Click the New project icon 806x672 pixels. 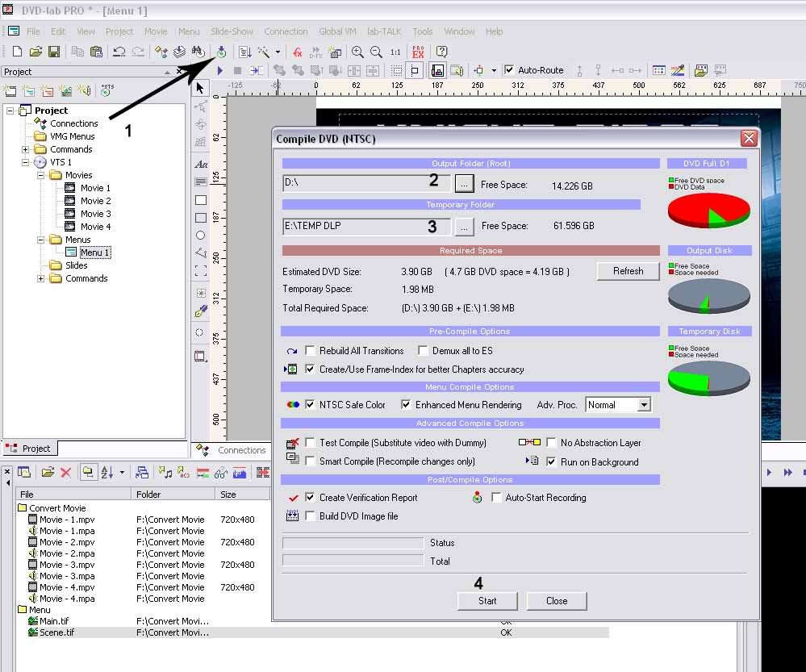click(x=17, y=52)
